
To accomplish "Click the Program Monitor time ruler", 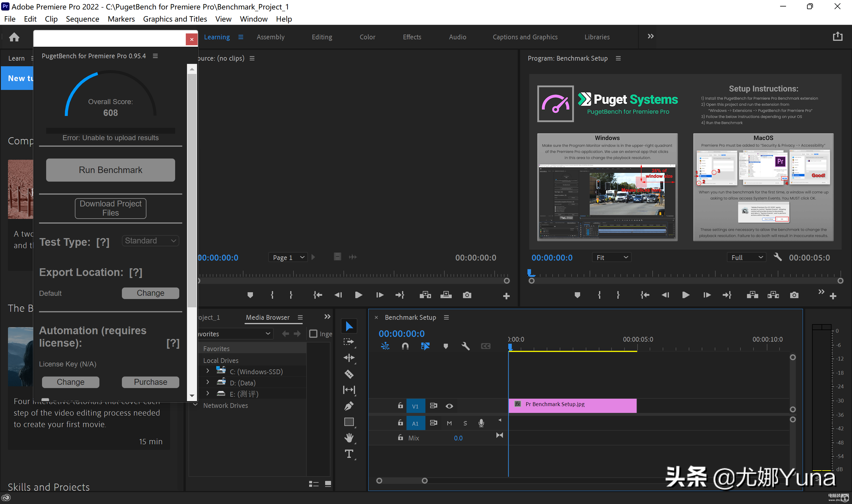I will [x=679, y=274].
